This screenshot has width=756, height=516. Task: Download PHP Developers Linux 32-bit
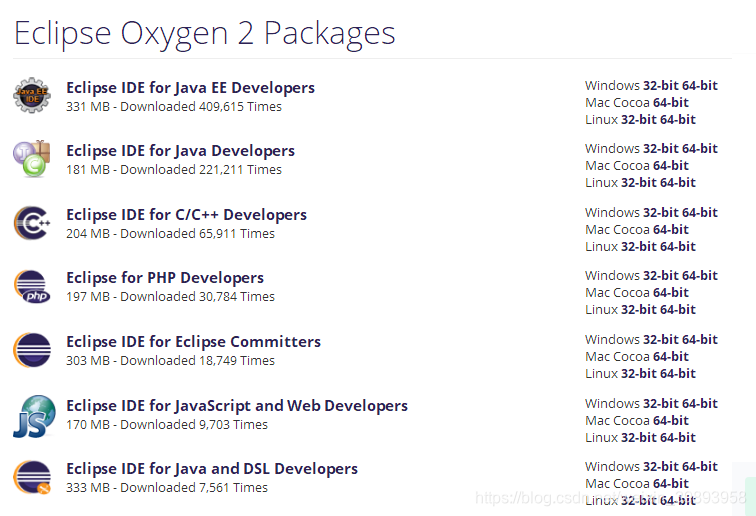(x=638, y=309)
